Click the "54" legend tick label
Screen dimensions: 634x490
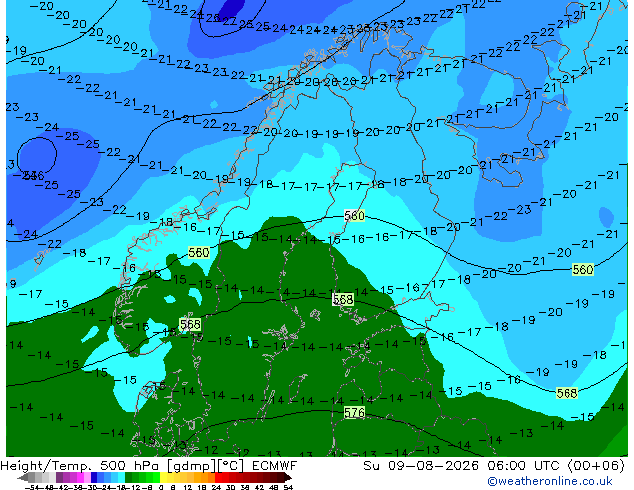click(288, 487)
